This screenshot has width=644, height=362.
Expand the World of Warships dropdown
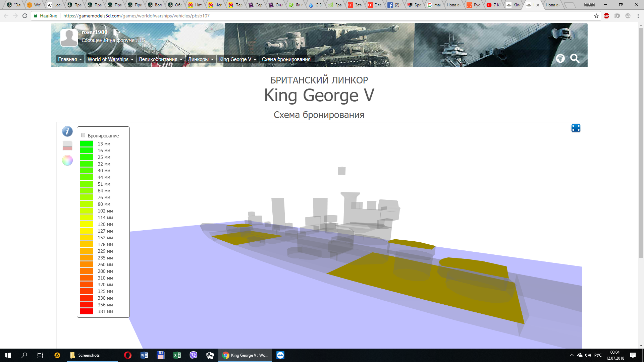click(111, 59)
